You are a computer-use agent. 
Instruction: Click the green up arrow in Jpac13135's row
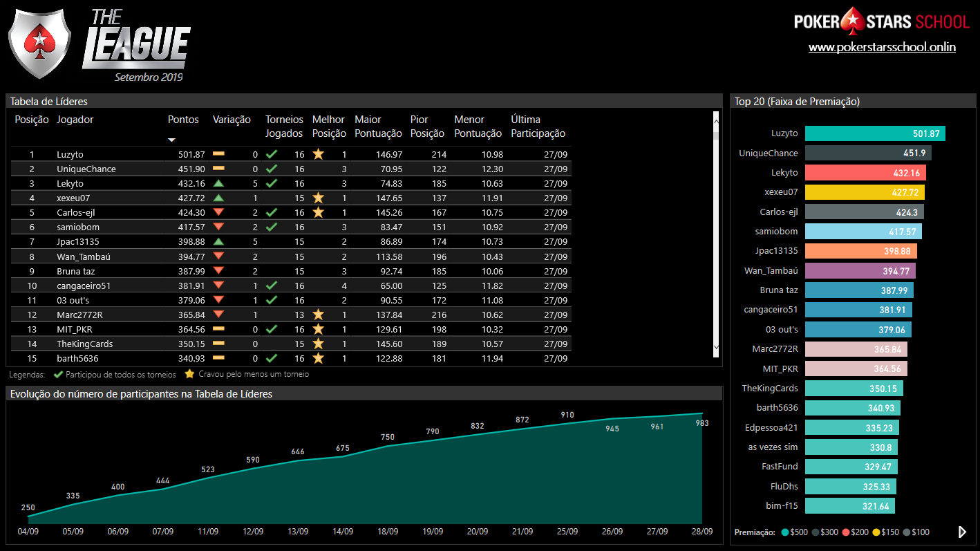point(218,241)
